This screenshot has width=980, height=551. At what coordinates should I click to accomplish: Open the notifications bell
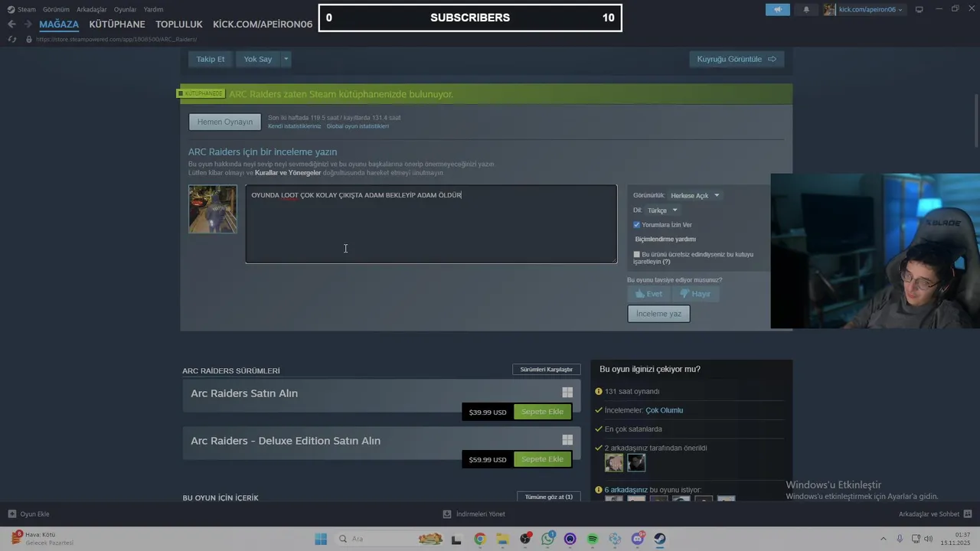(806, 9)
